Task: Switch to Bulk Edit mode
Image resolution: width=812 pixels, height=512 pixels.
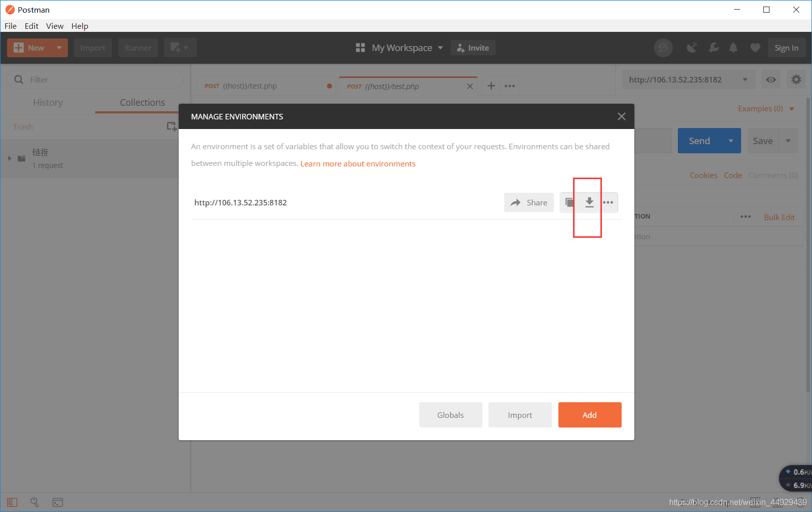Action: click(779, 217)
